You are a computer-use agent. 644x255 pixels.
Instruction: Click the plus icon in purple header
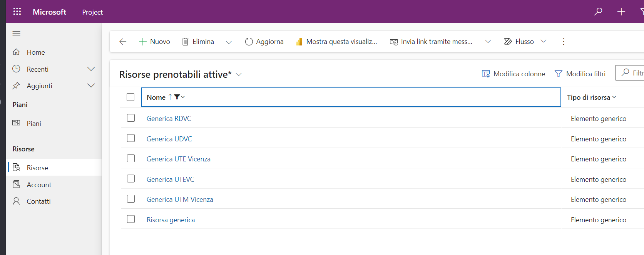click(x=621, y=12)
